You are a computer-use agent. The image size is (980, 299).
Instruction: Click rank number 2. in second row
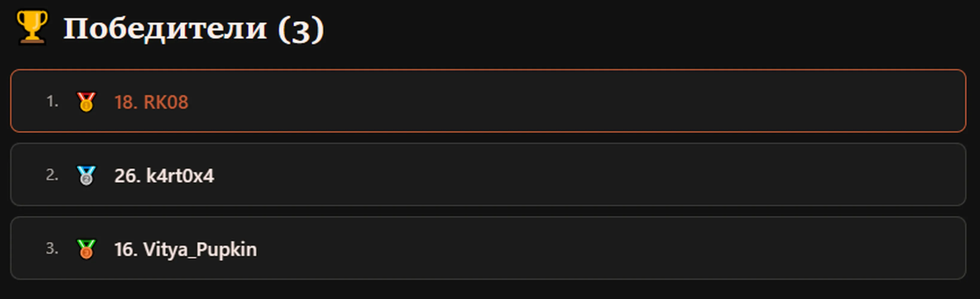[52, 175]
